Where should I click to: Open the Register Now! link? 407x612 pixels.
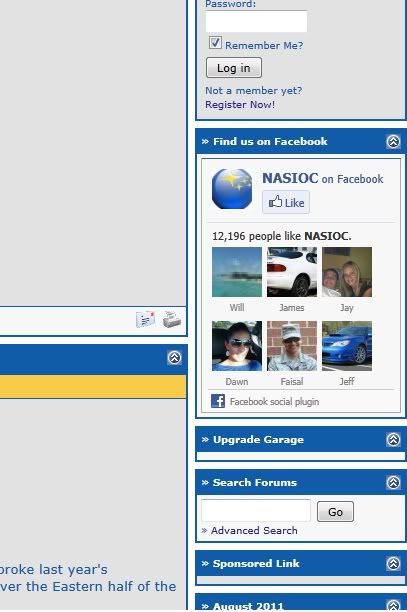[x=240, y=105]
